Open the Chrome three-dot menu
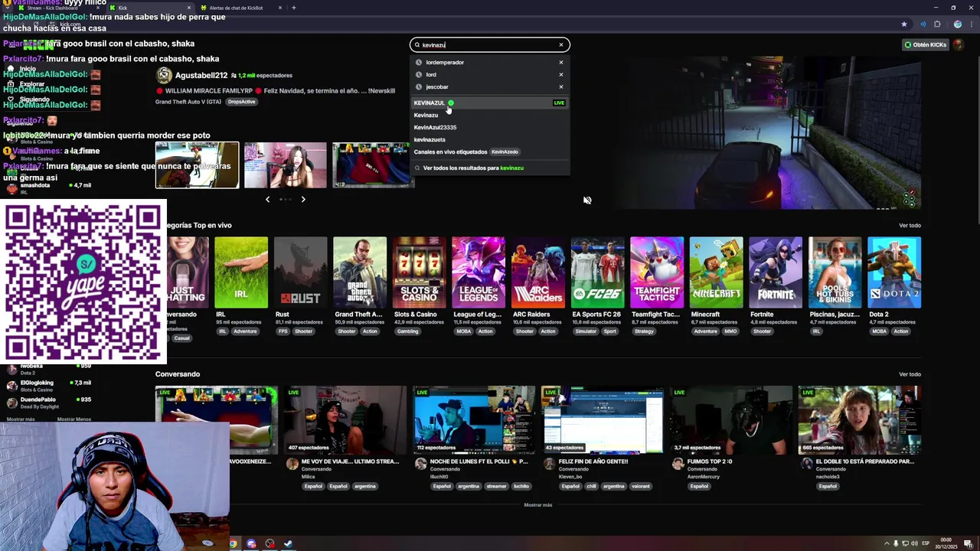Viewport: 980px width, 551px height. (x=971, y=24)
